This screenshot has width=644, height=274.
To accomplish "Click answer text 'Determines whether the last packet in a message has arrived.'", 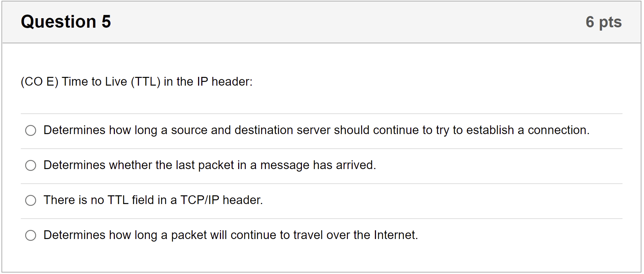I will [x=209, y=165].
